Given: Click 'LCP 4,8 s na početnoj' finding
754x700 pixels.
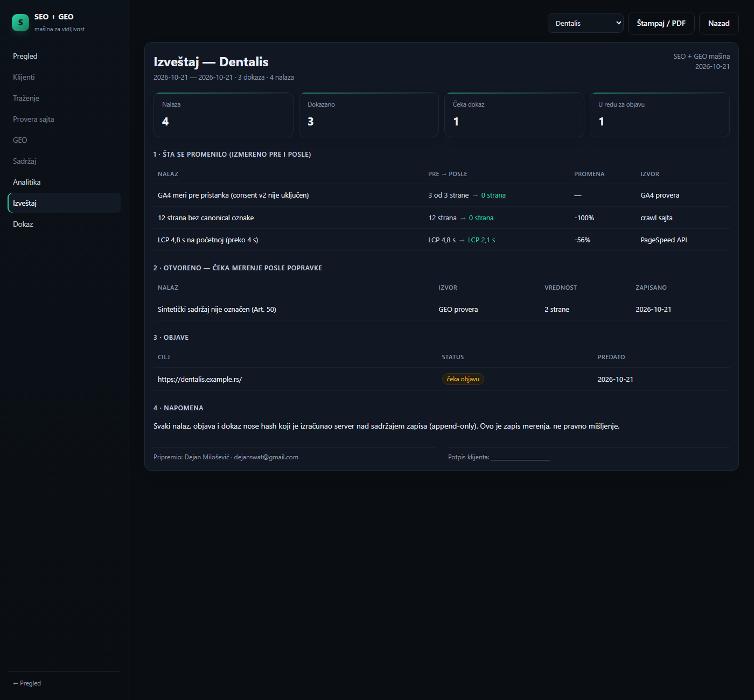Looking at the screenshot, I should [208, 240].
